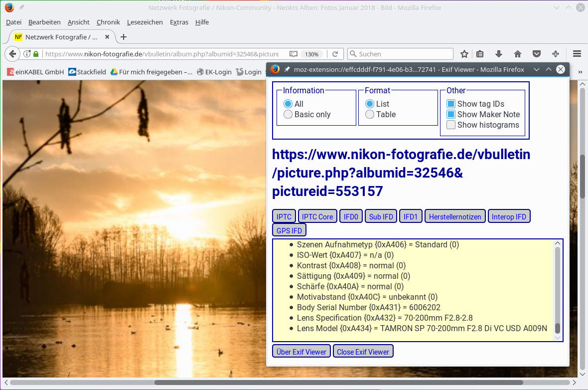Open the Pocket shield icon
Screen dimensions: 588x390
pos(537,54)
